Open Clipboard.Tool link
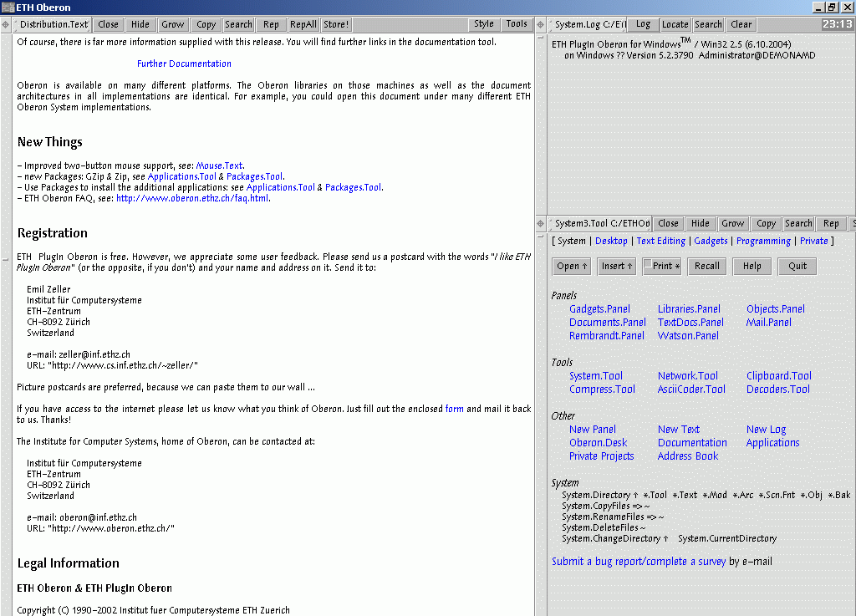 (779, 376)
